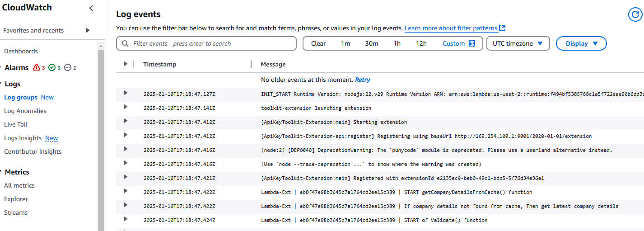Open the UTC timezone dropdown

click(518, 43)
